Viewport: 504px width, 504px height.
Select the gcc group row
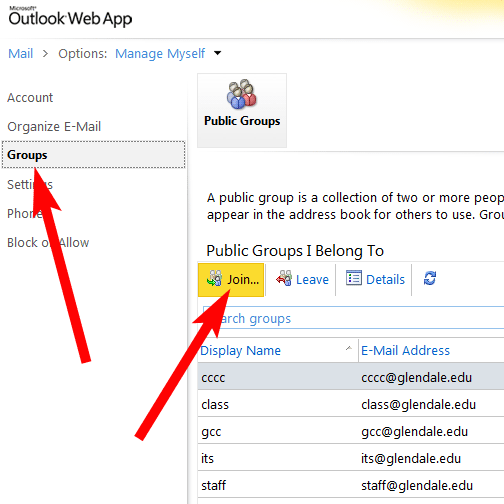[351, 431]
